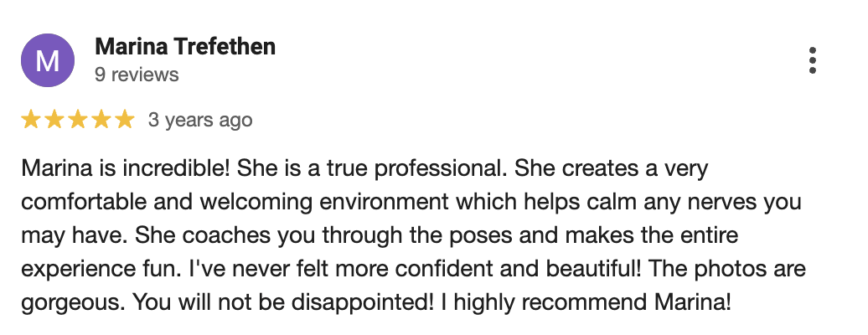Image resolution: width=868 pixels, height=335 pixels.
Task: Click the "3 years ago" timestamp
Action: pos(200,120)
